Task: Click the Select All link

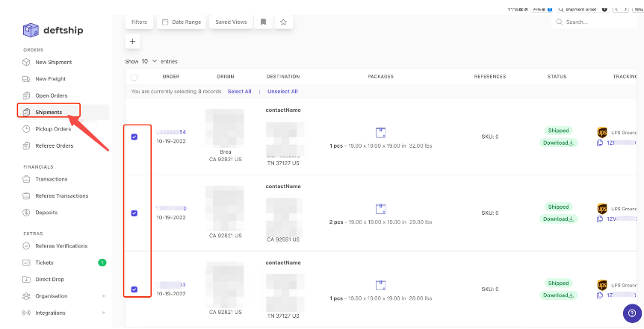Action: pos(240,92)
